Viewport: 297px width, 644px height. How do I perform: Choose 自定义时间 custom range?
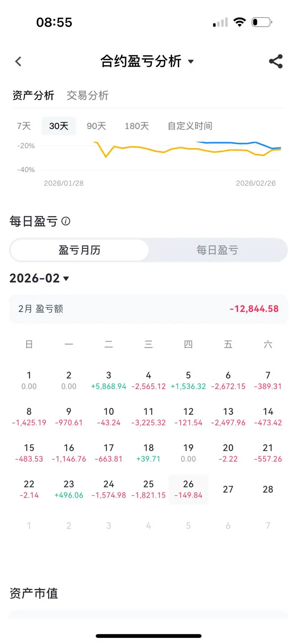click(190, 126)
